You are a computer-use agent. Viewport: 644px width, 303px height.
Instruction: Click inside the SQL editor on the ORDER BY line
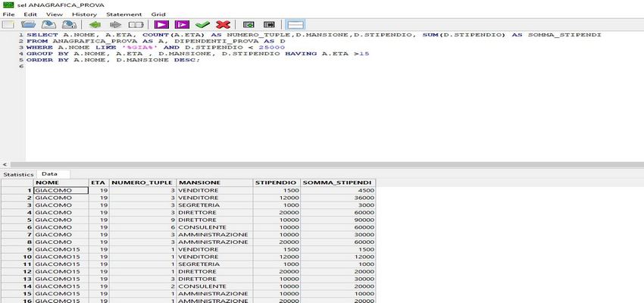tap(113, 60)
